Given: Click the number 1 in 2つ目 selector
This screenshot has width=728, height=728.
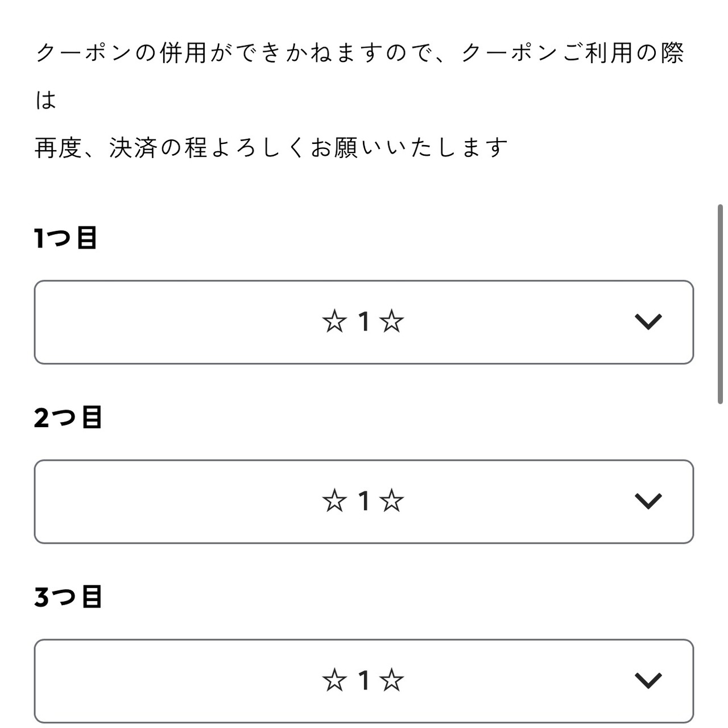Looking at the screenshot, I should (363, 501).
